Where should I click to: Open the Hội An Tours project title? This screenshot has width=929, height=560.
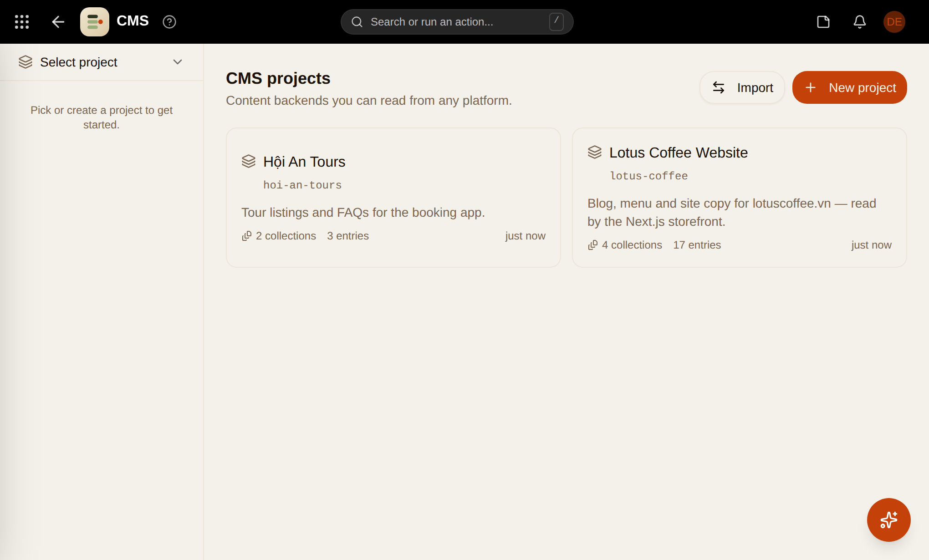click(304, 162)
